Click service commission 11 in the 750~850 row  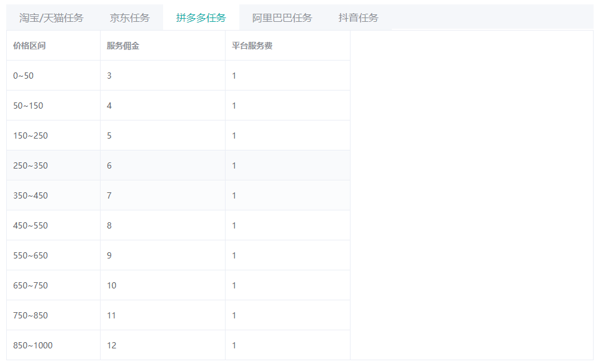pos(163,315)
